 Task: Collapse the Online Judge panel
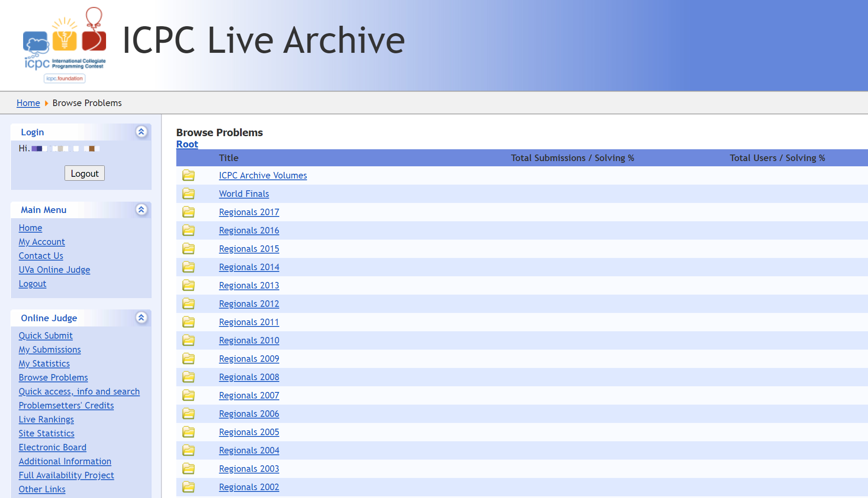[141, 318]
